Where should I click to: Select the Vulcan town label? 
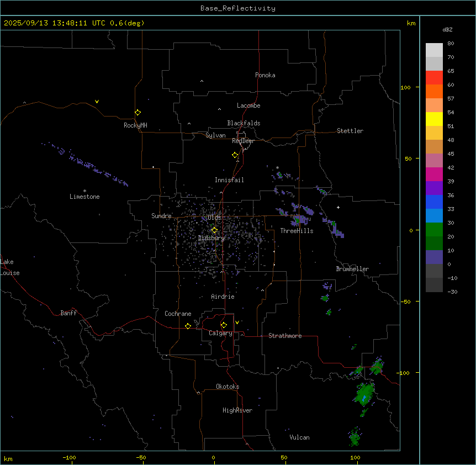(299, 437)
